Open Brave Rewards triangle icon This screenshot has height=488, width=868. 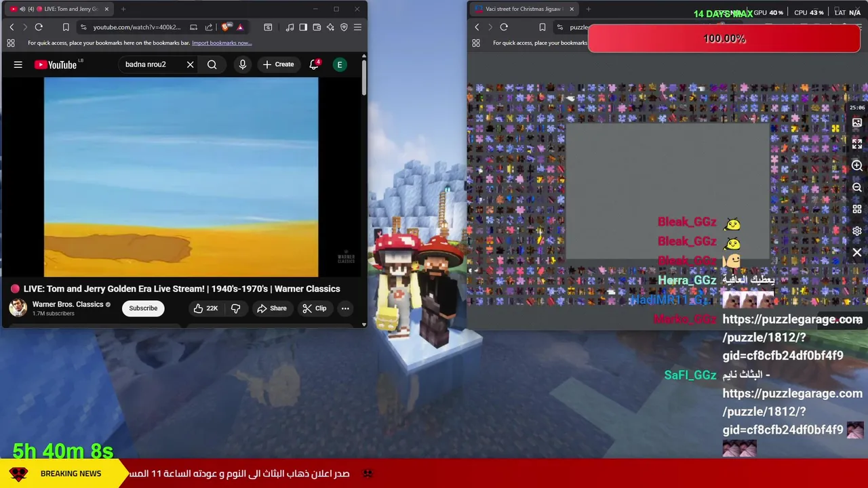pyautogui.click(x=240, y=27)
